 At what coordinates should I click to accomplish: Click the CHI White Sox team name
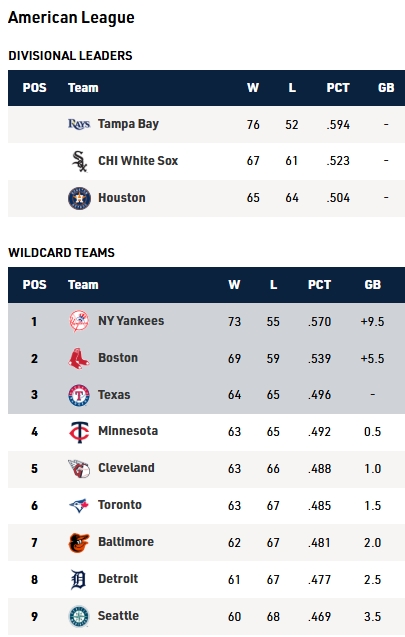coord(138,161)
